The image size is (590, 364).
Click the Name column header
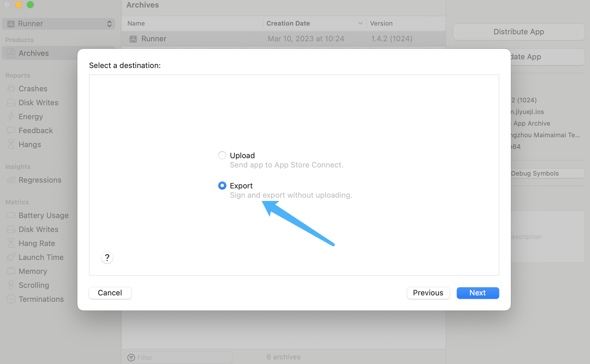[193, 23]
